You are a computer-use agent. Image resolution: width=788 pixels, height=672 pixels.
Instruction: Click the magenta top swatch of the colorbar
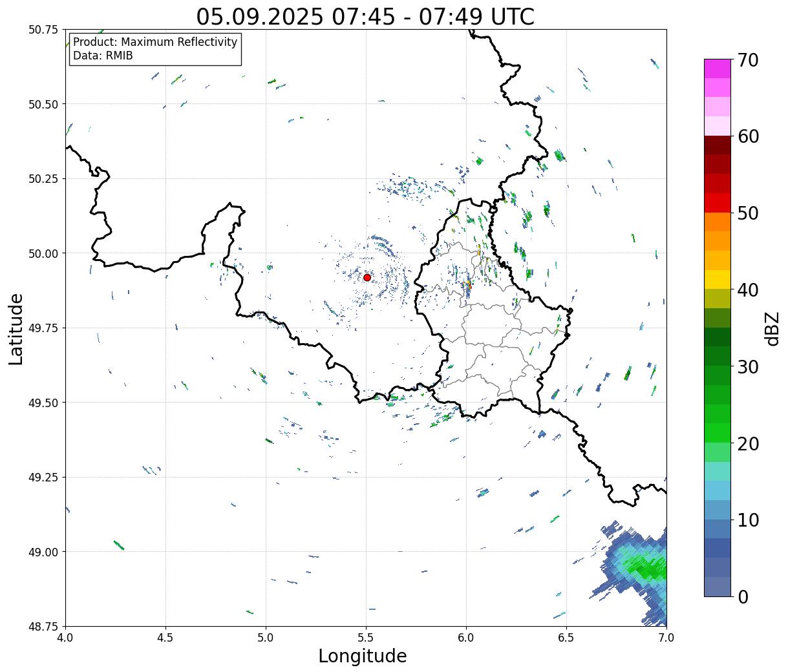718,68
